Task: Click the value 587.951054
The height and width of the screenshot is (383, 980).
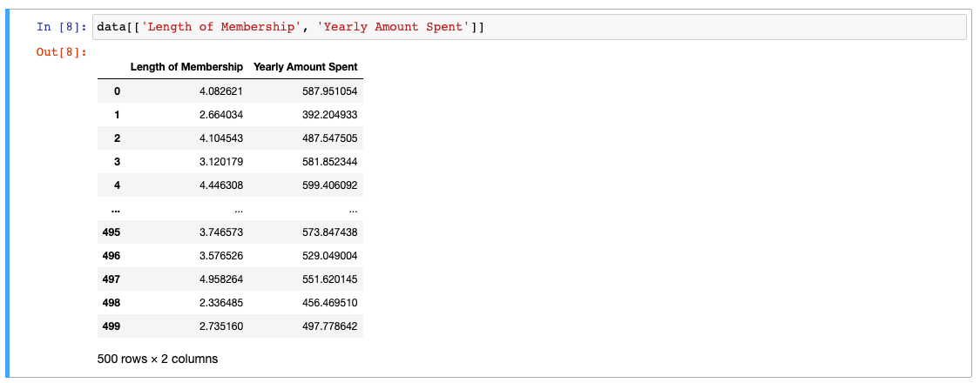Action: (x=329, y=91)
